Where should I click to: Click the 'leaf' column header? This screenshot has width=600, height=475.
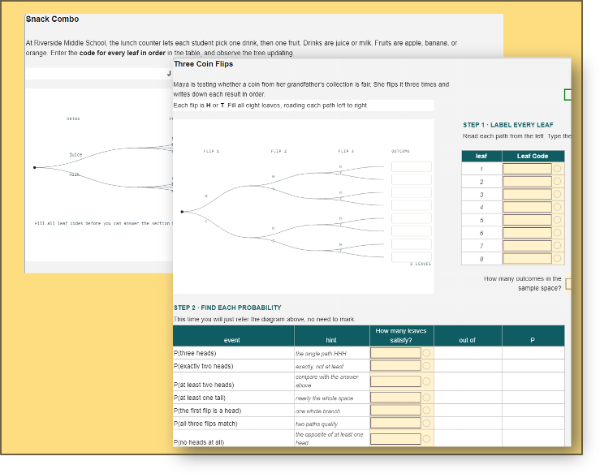481,156
